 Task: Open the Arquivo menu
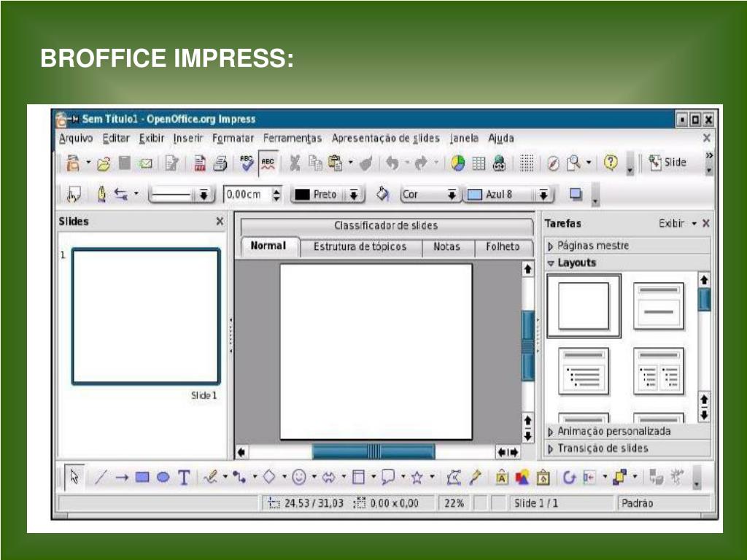[76, 138]
